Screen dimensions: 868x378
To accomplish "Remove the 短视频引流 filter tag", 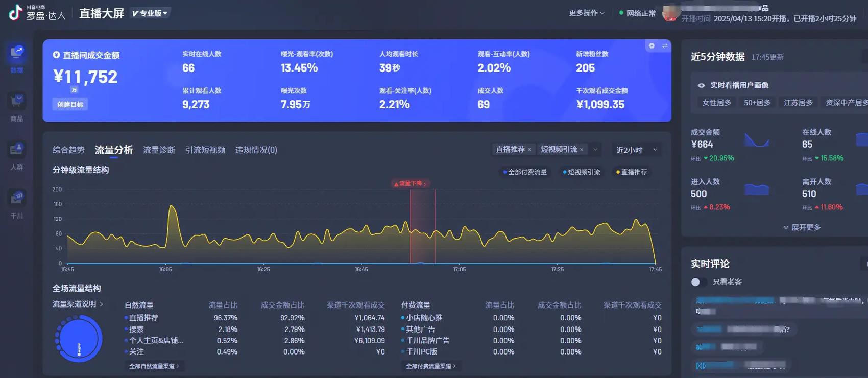I will (582, 150).
